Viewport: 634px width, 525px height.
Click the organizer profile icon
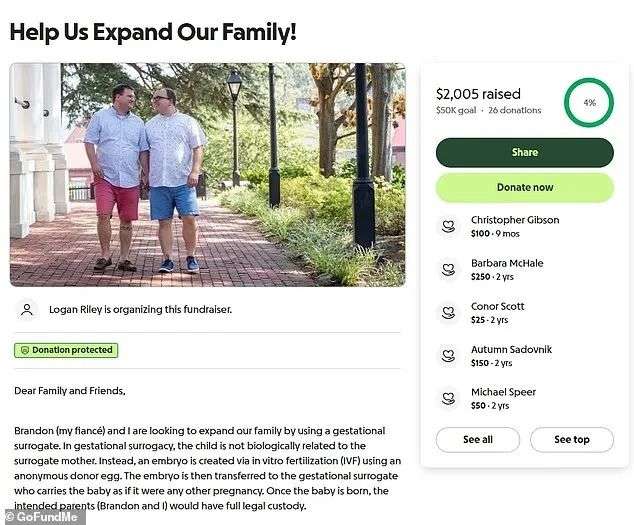(27, 310)
